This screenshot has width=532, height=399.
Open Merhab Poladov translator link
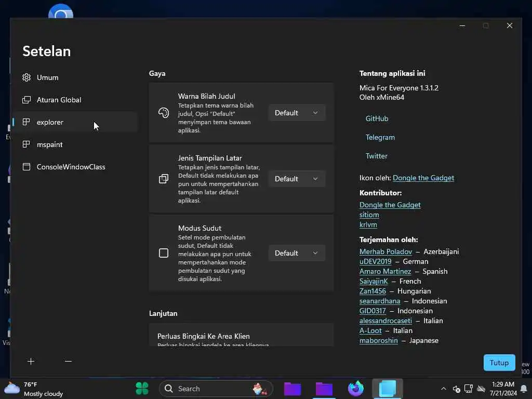[x=386, y=252]
